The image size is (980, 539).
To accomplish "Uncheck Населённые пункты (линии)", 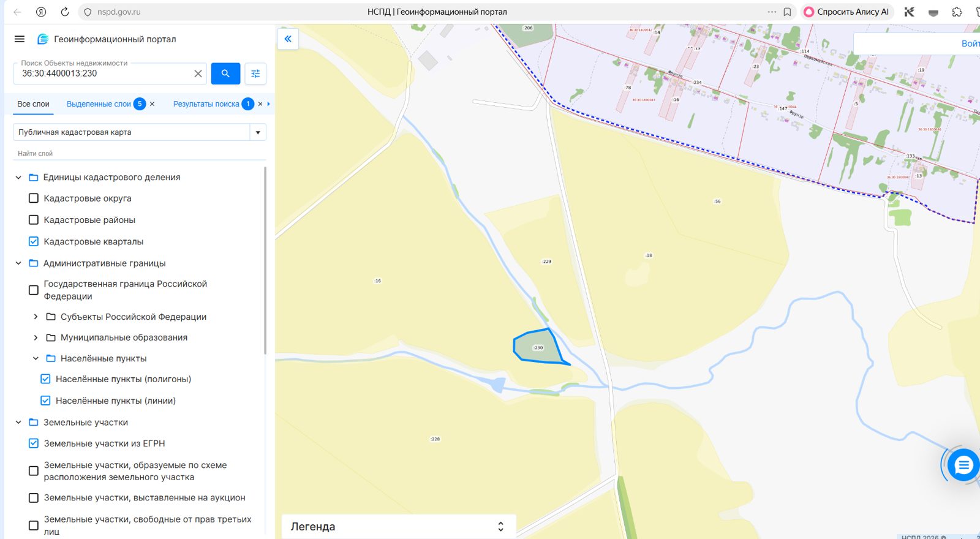I will pyautogui.click(x=45, y=401).
